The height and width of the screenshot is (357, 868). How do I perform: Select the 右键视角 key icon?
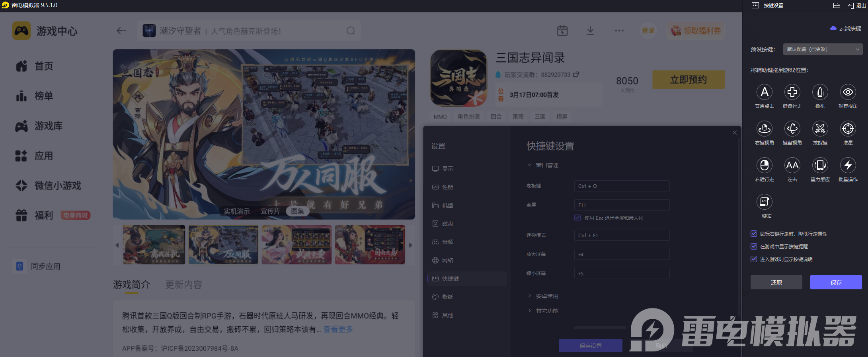click(x=765, y=129)
